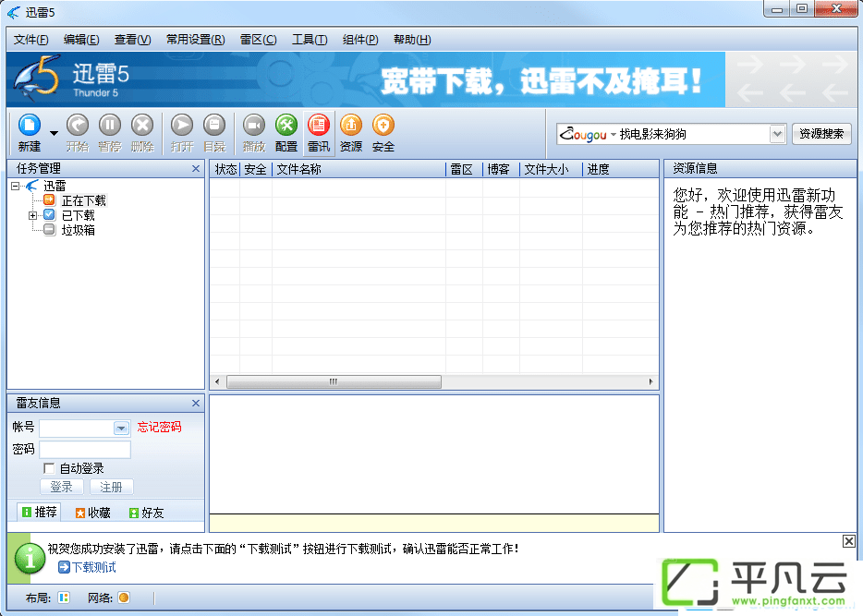863x616 pixels.
Task: Expand the 已下载 tree node
Action: click(32, 215)
